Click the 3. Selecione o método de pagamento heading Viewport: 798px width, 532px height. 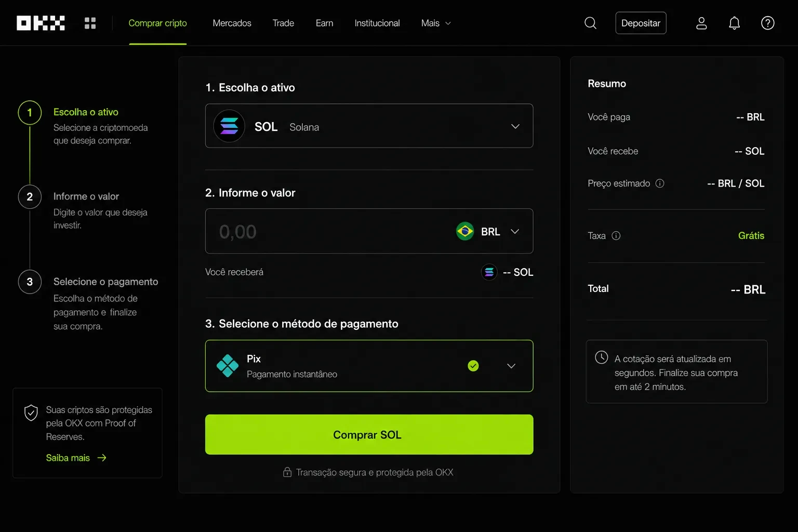[302, 324]
